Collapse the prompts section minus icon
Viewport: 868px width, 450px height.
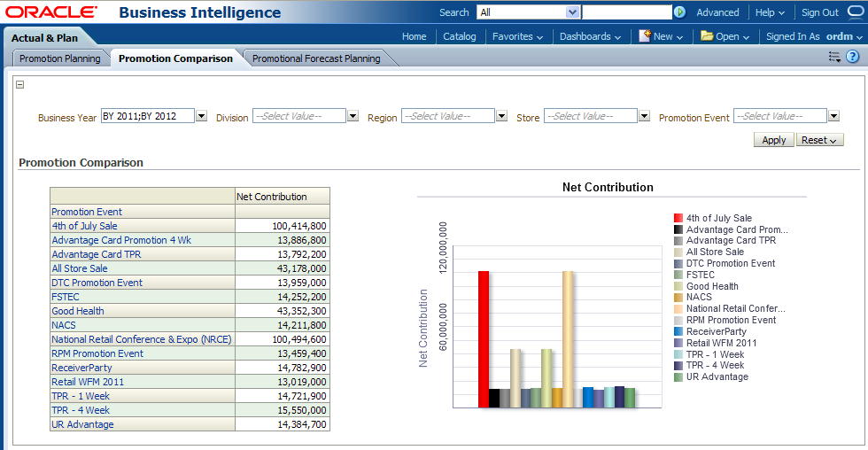pyautogui.click(x=20, y=85)
